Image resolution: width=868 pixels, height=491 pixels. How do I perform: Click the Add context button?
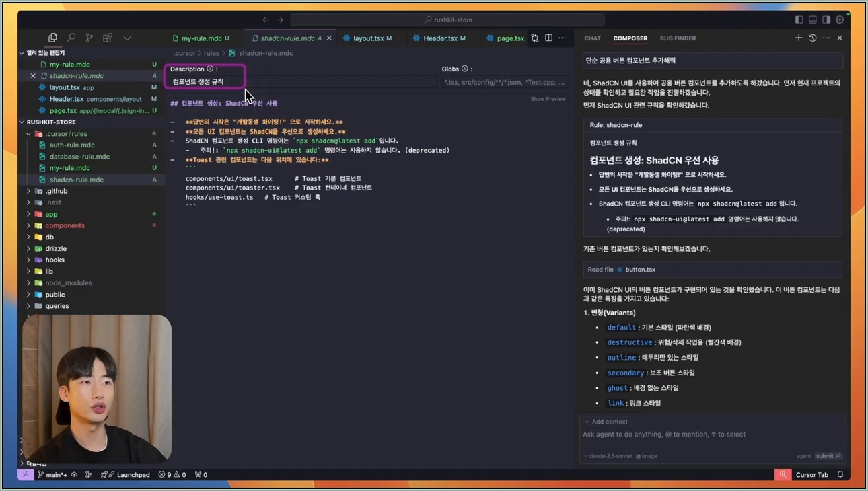point(606,422)
